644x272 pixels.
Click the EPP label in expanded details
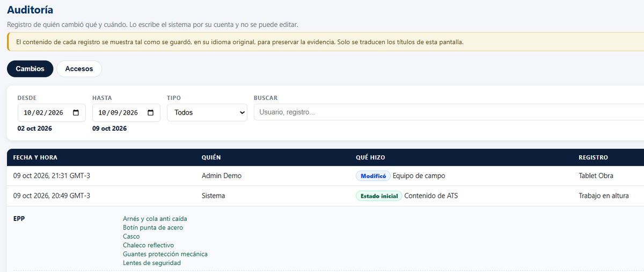point(19,219)
